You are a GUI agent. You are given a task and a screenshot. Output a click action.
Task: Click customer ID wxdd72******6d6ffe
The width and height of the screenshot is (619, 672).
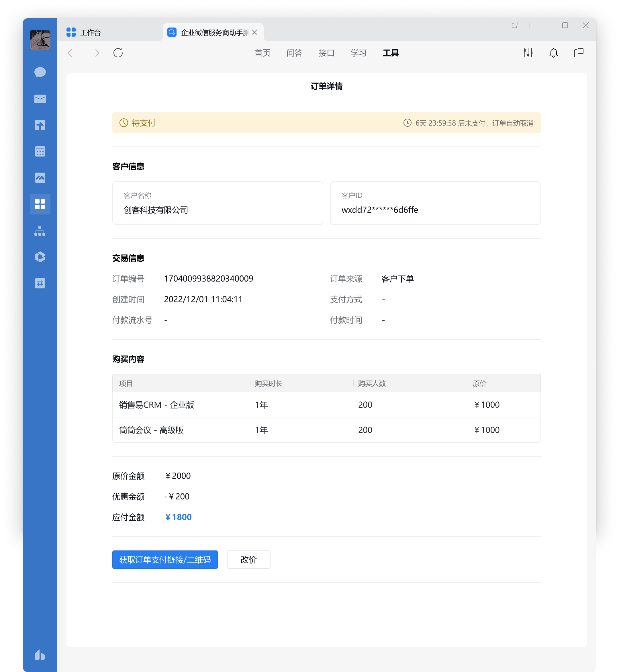[380, 210]
